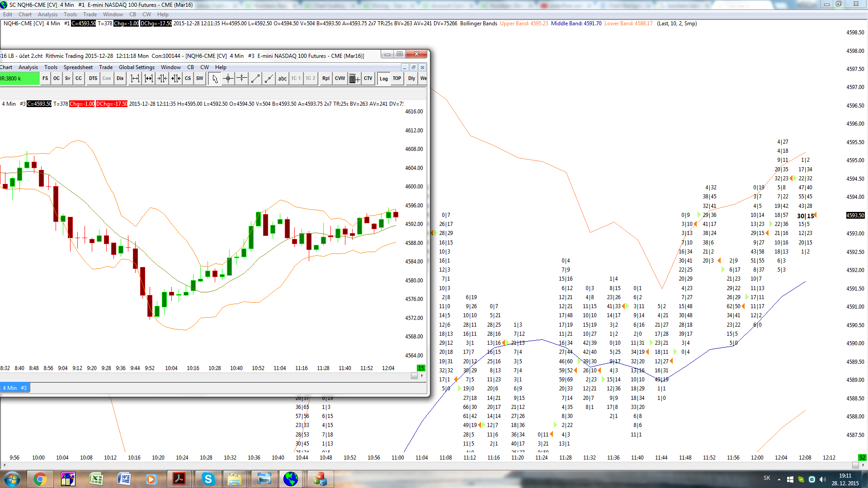Toggle the Dis button in toolbar
Image resolution: width=868 pixels, height=488 pixels.
(x=120, y=79)
